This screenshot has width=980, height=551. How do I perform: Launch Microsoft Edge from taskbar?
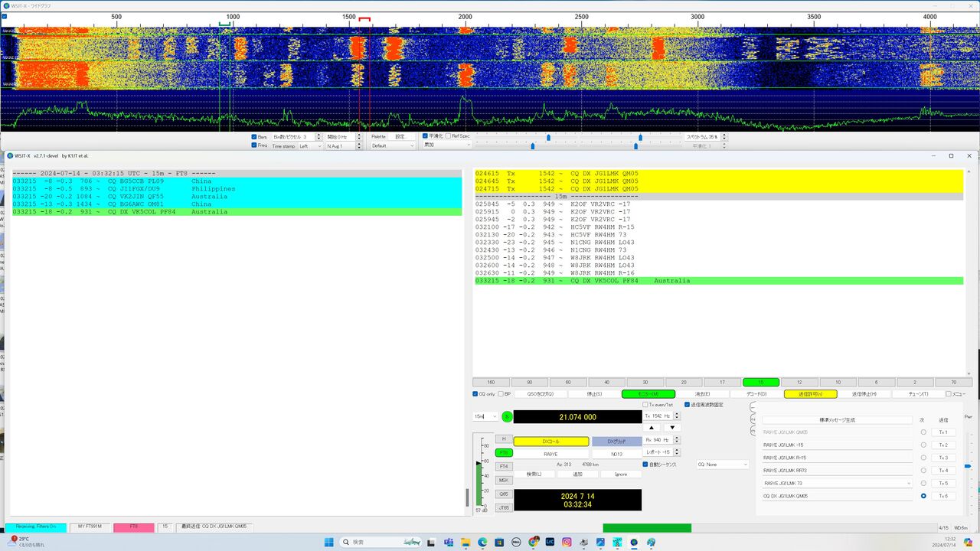[x=483, y=542]
